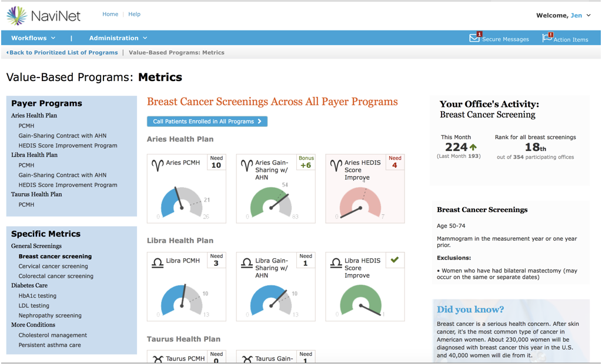This screenshot has width=602, height=364.
Task: Click the green up arrow beside 224
Action: [473, 147]
